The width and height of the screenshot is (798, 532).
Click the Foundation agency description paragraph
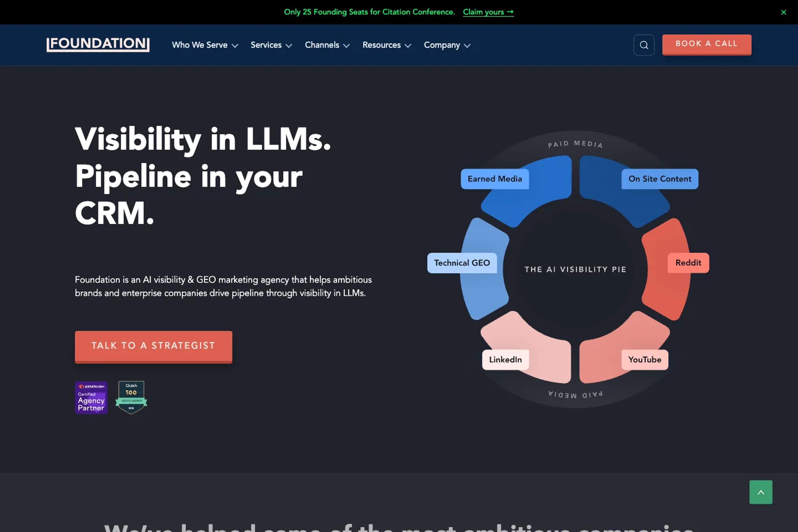[223, 286]
